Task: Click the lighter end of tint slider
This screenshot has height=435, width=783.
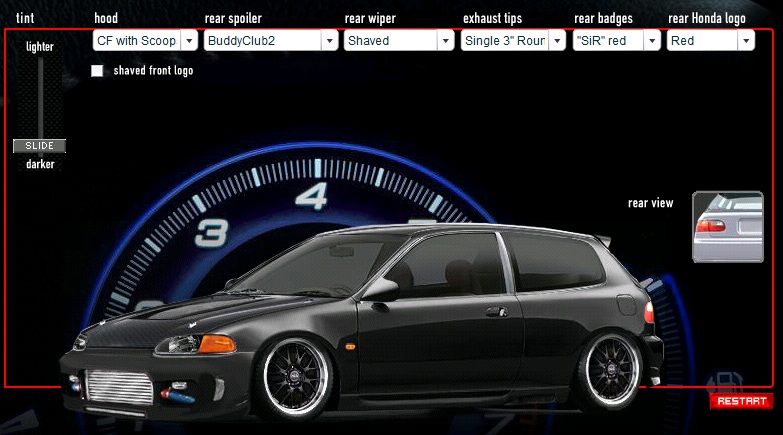Action: pyautogui.click(x=40, y=47)
